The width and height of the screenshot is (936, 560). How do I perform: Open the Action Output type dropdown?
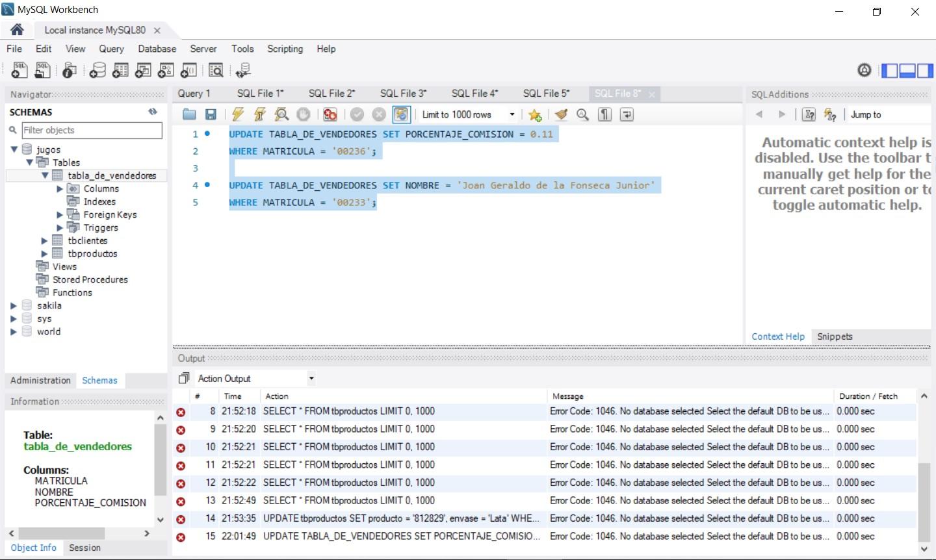pyautogui.click(x=311, y=378)
